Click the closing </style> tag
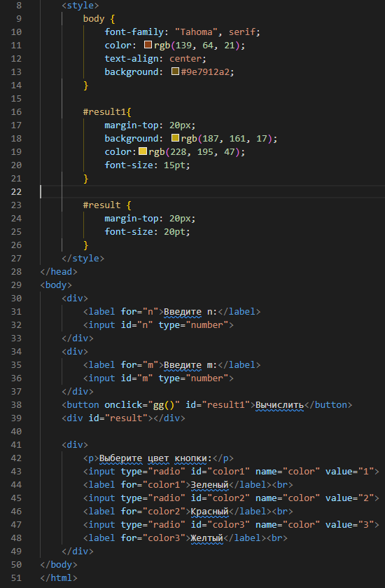 83,259
